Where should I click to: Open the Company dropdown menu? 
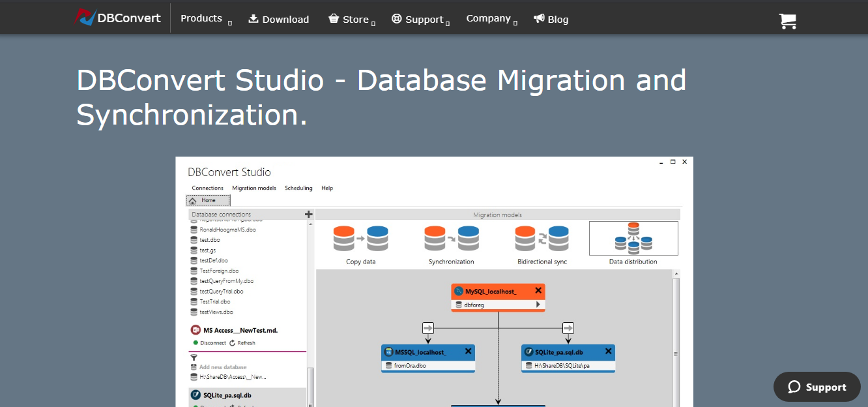coord(492,19)
